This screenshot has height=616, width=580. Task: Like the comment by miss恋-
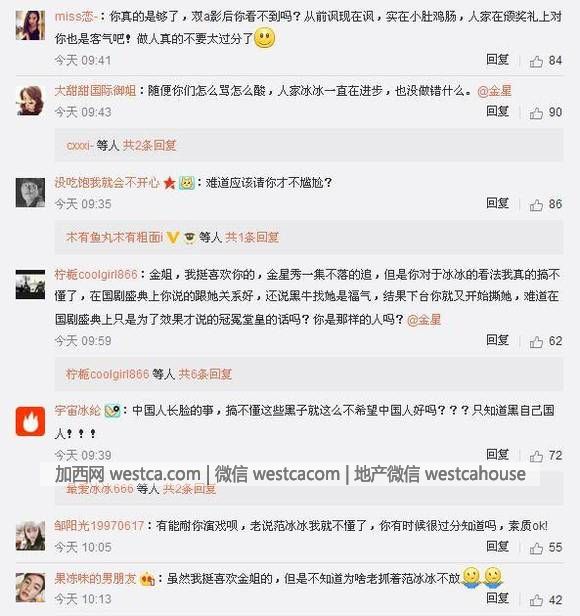point(536,61)
